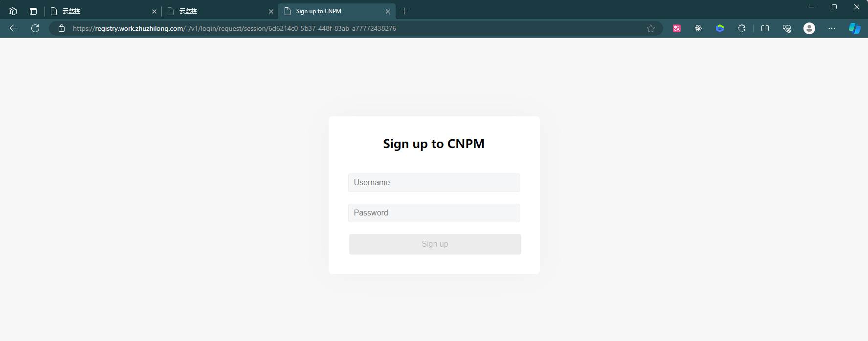
Task: Open the blue hexagon extension icon
Action: (720, 28)
